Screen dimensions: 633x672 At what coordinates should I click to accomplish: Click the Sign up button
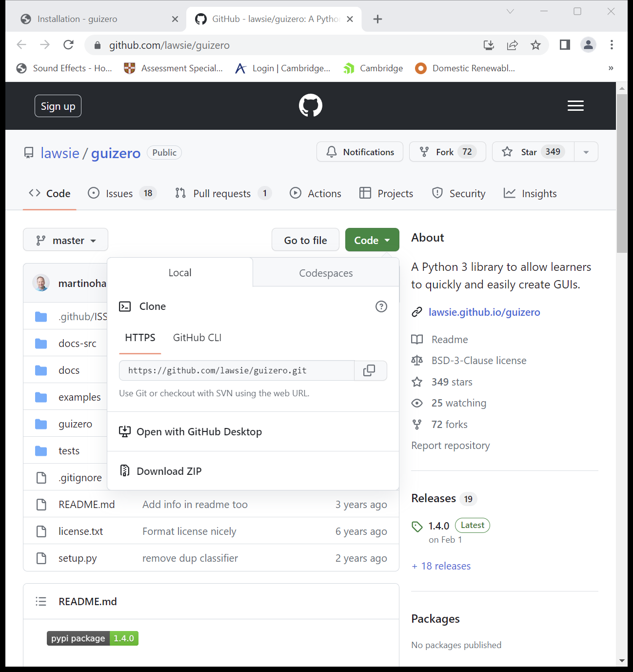(x=58, y=105)
